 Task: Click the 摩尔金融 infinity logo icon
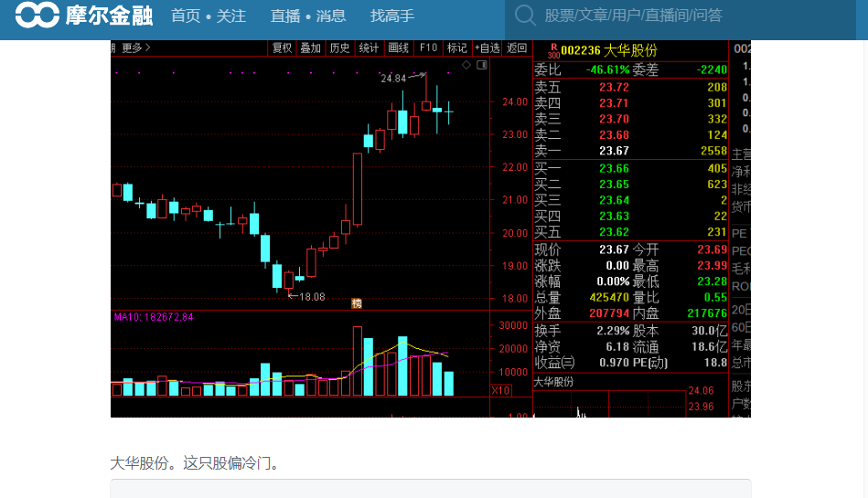tap(38, 15)
